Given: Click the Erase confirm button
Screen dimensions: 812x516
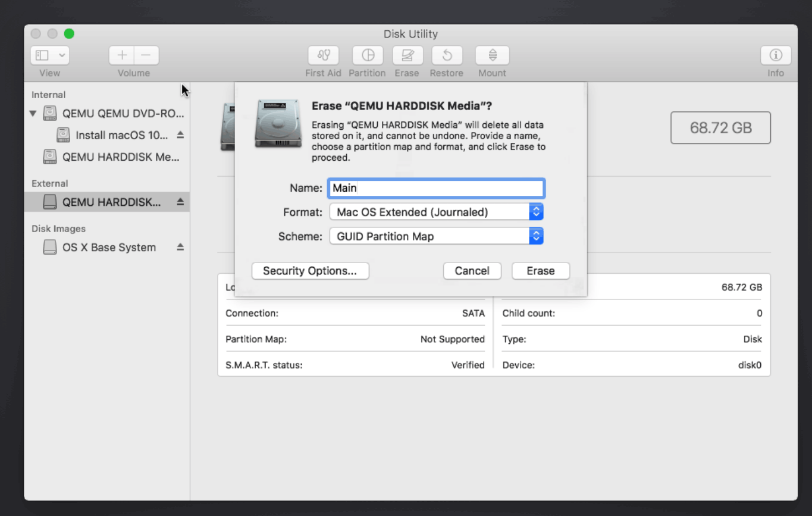Looking at the screenshot, I should click(541, 271).
